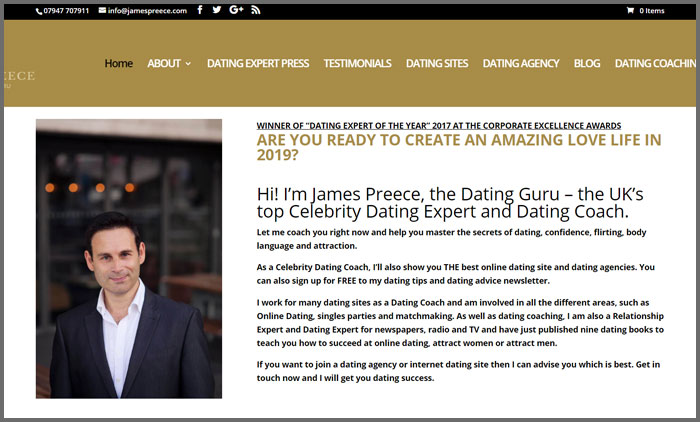This screenshot has width=700, height=422.
Task: Click the 'I work for many dating sites' paragraph
Action: pyautogui.click(x=460, y=322)
